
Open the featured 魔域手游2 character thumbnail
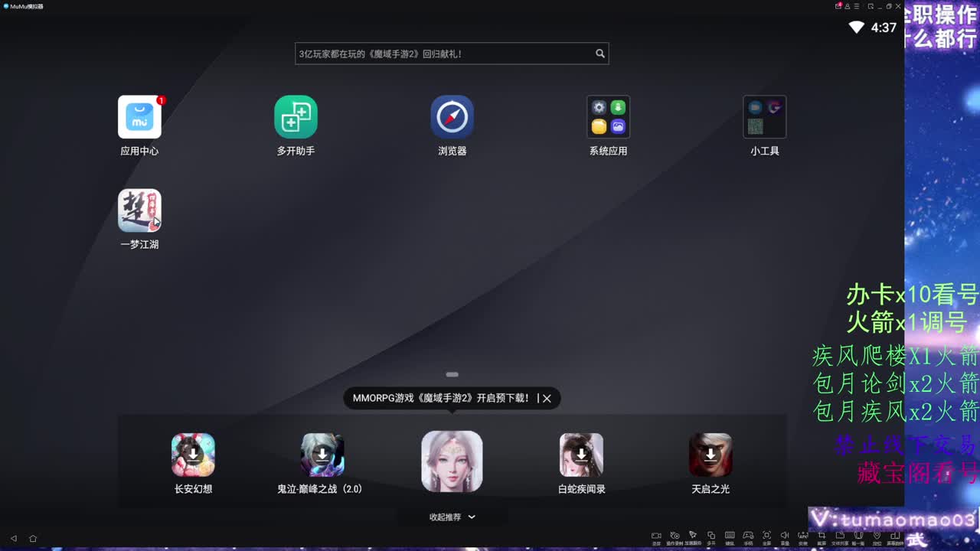[452, 461]
